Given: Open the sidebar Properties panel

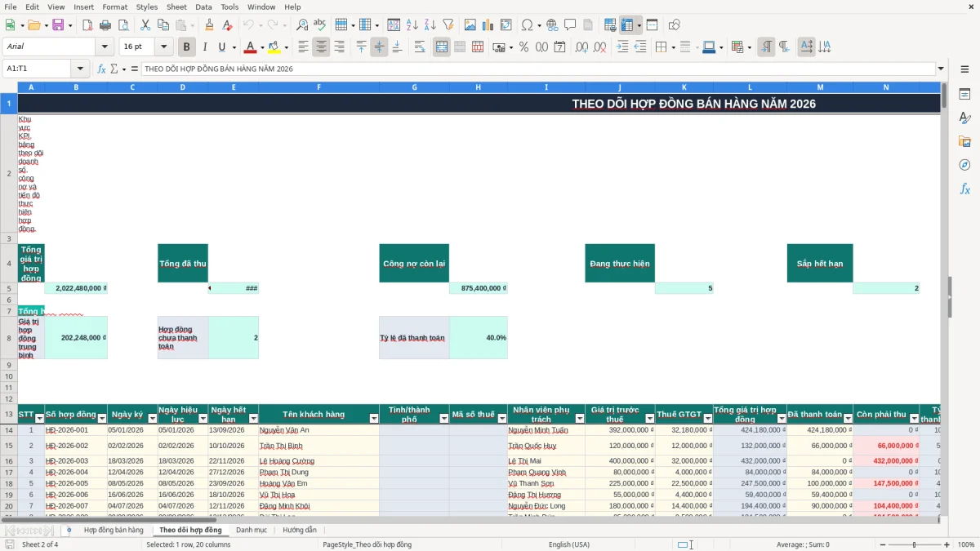Looking at the screenshot, I should (964, 95).
